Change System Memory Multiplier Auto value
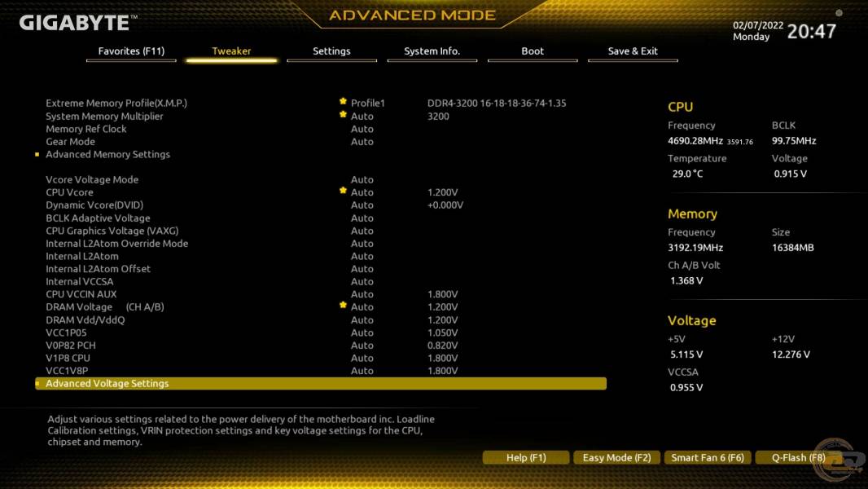The height and width of the screenshot is (489, 868). point(362,117)
